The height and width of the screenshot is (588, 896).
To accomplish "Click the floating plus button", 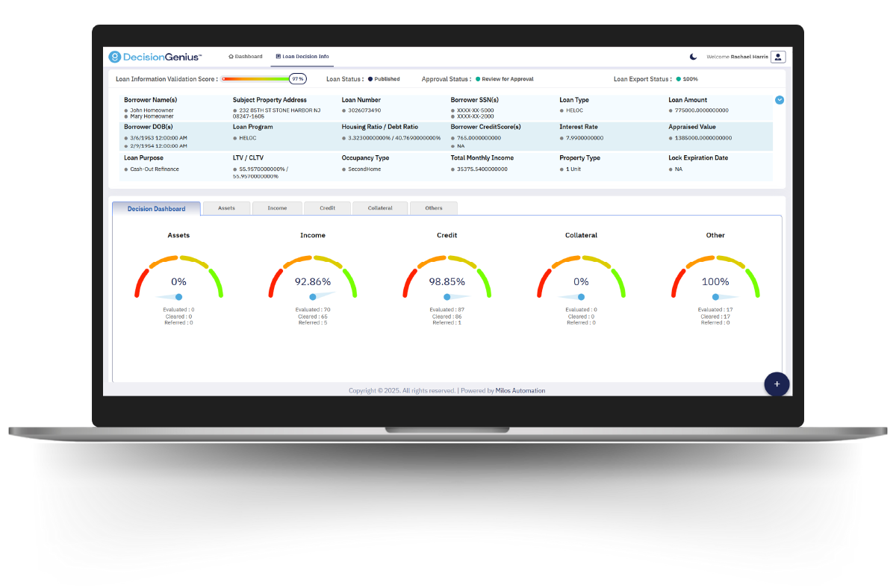I will [777, 384].
